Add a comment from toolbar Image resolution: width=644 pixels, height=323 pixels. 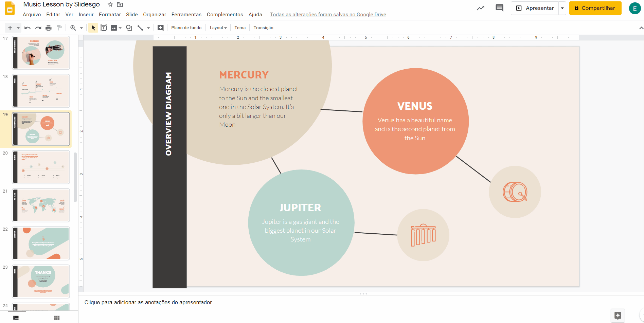[161, 28]
